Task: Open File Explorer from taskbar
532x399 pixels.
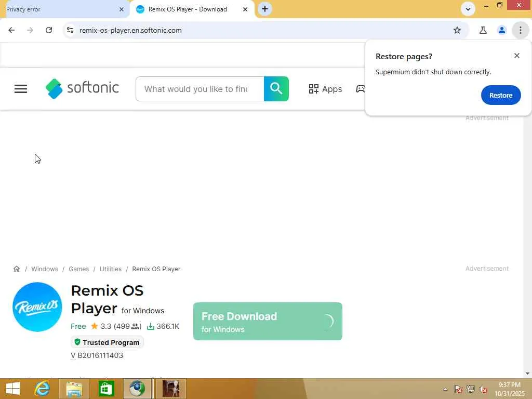Action: tap(74, 389)
